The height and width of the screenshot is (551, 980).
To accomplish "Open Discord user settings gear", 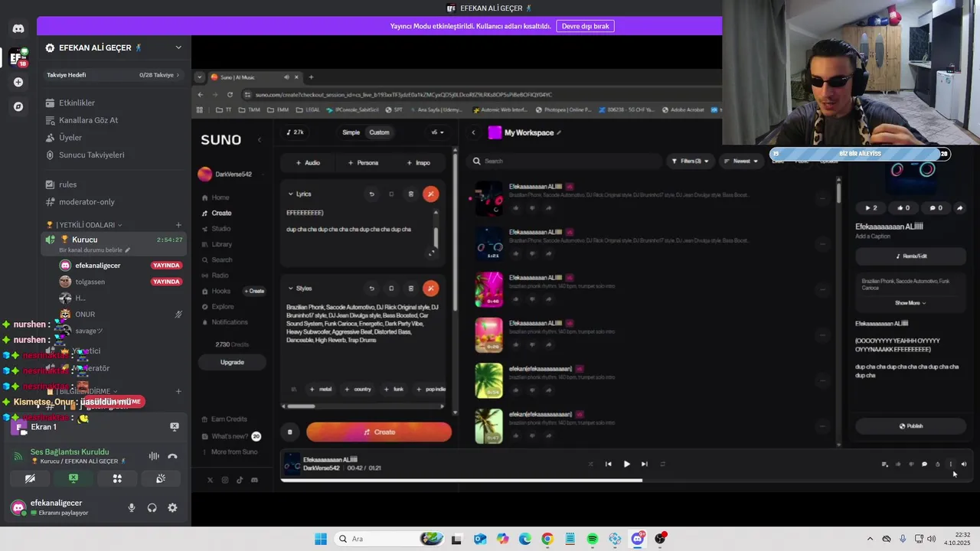I will 172,507.
